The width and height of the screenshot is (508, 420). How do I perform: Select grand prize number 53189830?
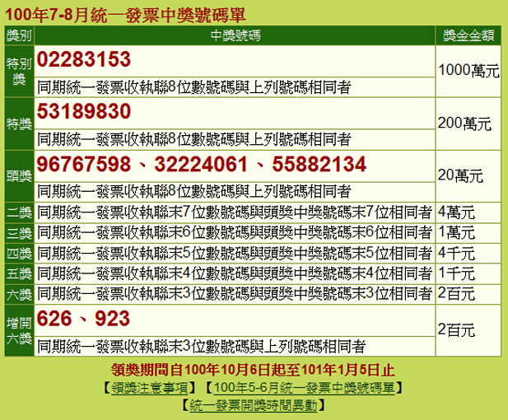84,111
